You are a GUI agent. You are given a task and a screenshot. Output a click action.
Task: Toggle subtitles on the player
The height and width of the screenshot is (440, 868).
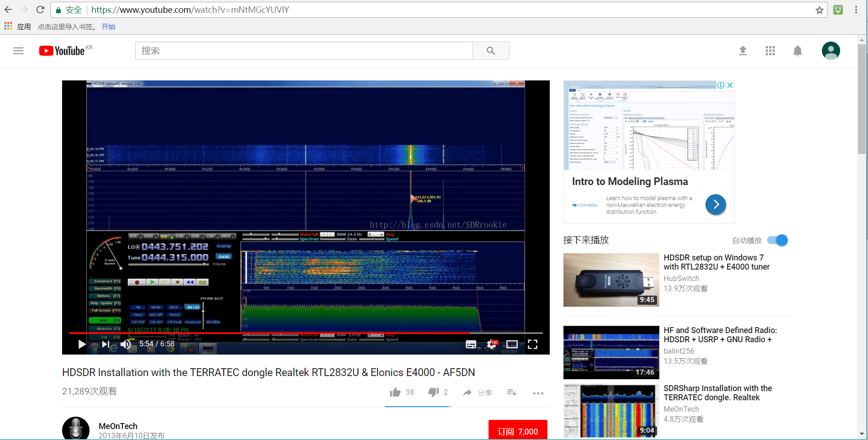click(471, 345)
